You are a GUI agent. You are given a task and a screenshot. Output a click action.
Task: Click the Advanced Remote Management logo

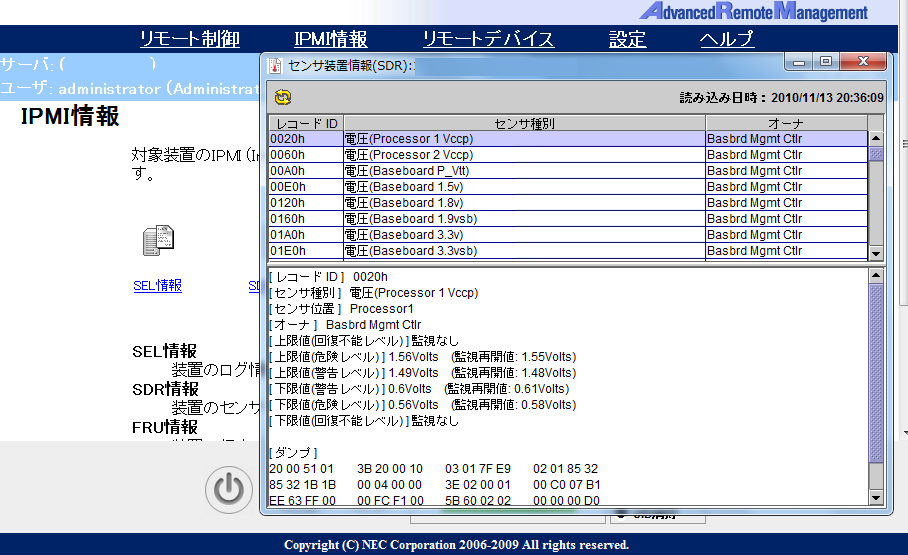754,12
